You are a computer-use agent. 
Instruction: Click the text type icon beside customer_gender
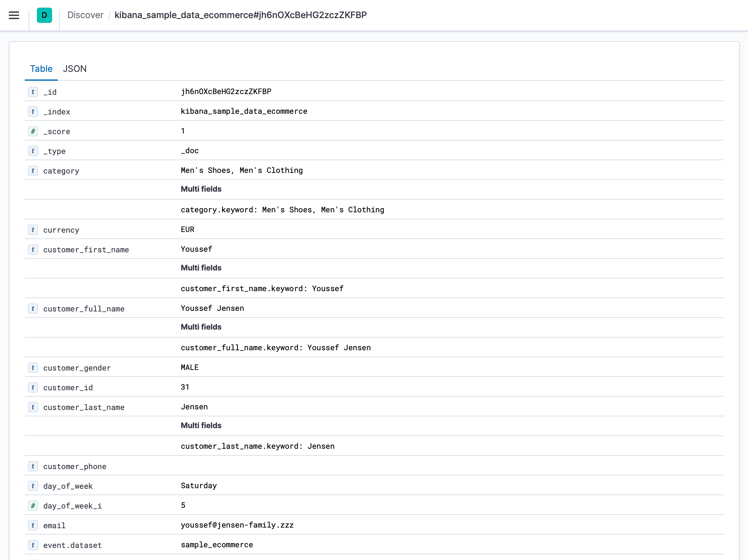(33, 368)
